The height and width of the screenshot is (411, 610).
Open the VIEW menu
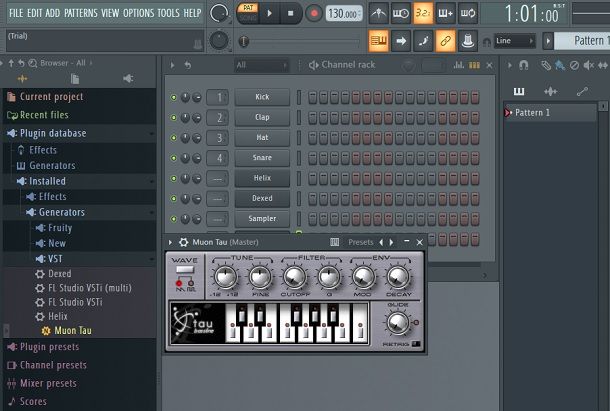coord(110,13)
